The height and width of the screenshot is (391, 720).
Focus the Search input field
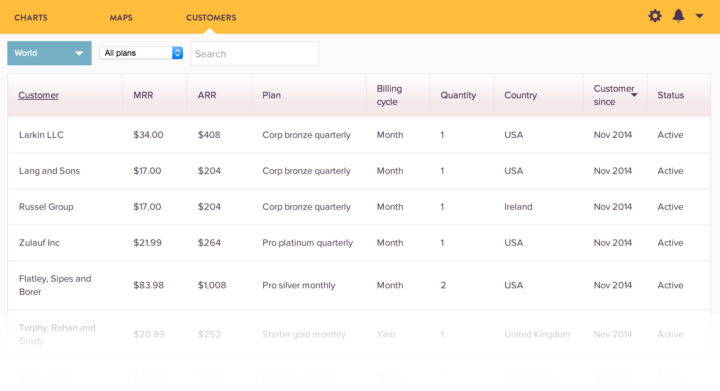pos(255,54)
